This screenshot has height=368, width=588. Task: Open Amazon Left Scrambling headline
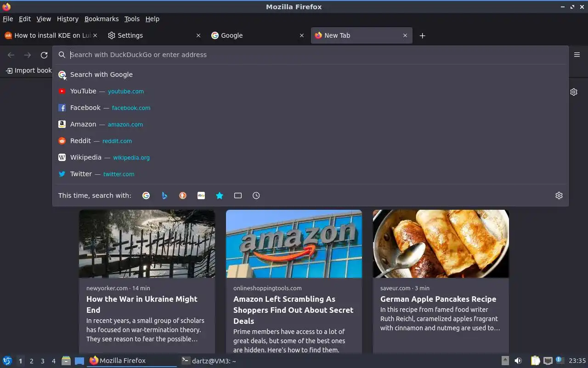click(x=293, y=310)
